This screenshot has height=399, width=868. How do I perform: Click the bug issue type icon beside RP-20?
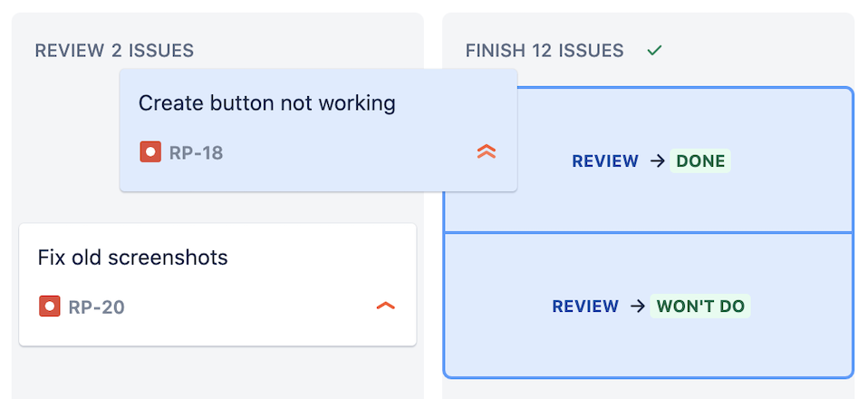tap(49, 306)
